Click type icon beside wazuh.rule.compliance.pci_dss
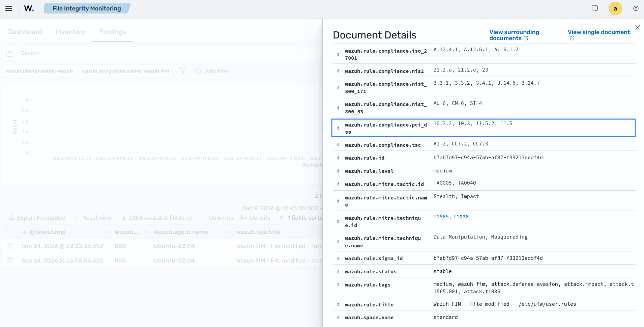 tap(338, 128)
